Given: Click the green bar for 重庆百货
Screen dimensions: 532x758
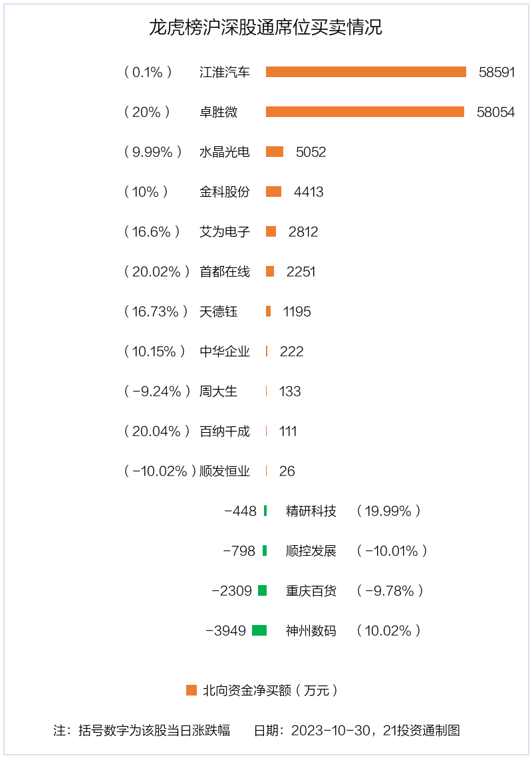Looking at the screenshot, I should (262, 590).
